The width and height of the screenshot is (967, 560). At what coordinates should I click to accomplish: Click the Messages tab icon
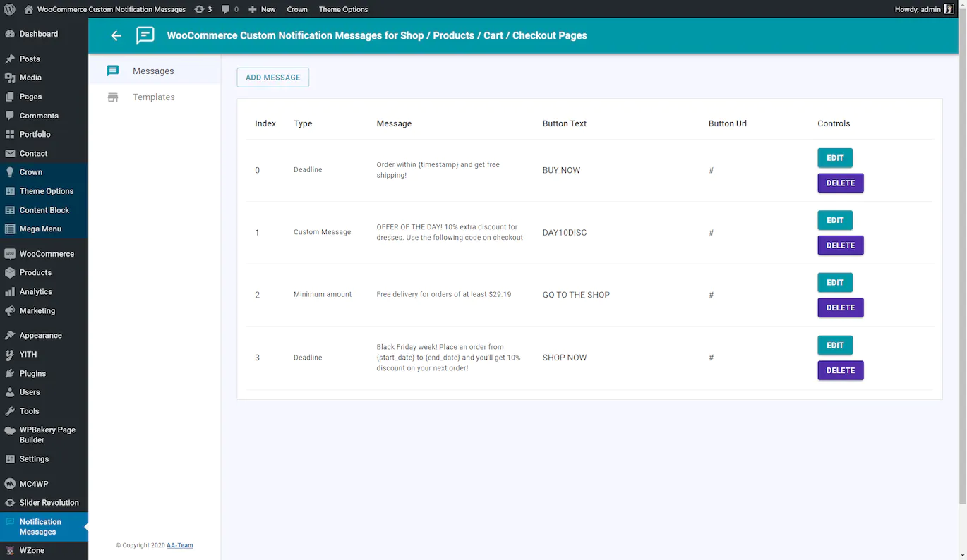tap(113, 71)
